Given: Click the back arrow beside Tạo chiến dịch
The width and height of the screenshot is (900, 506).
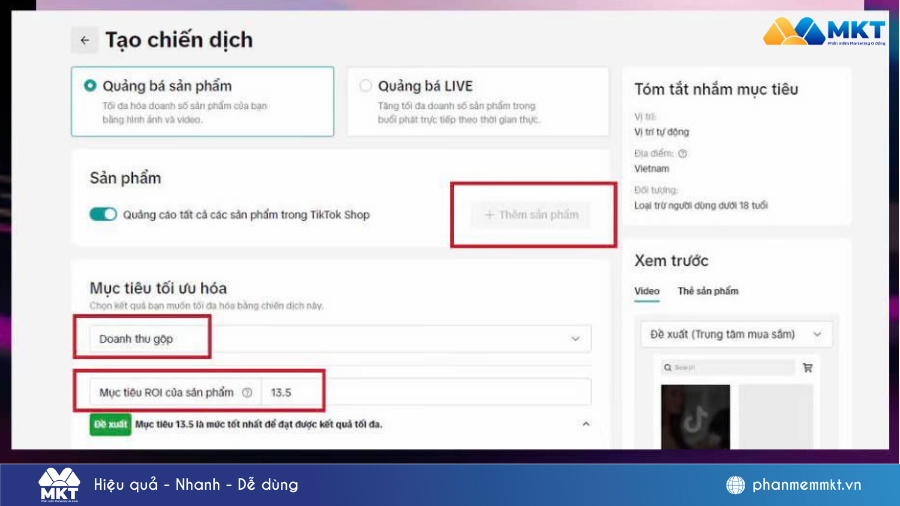Looking at the screenshot, I should point(84,40).
